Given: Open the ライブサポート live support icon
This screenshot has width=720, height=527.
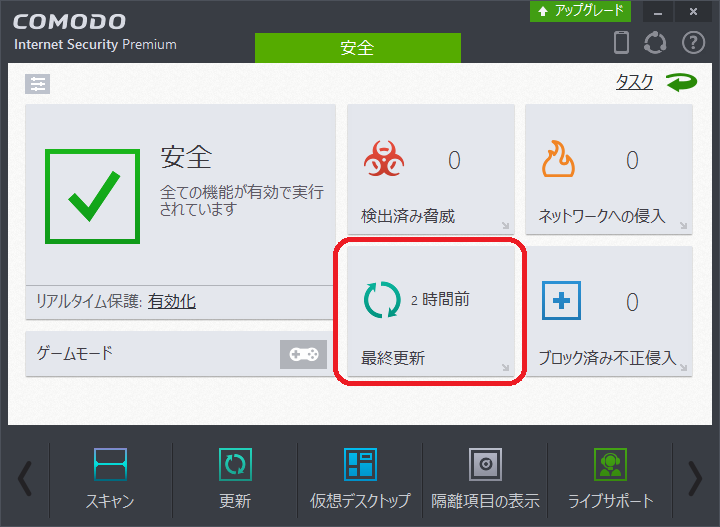Looking at the screenshot, I should 610,464.
